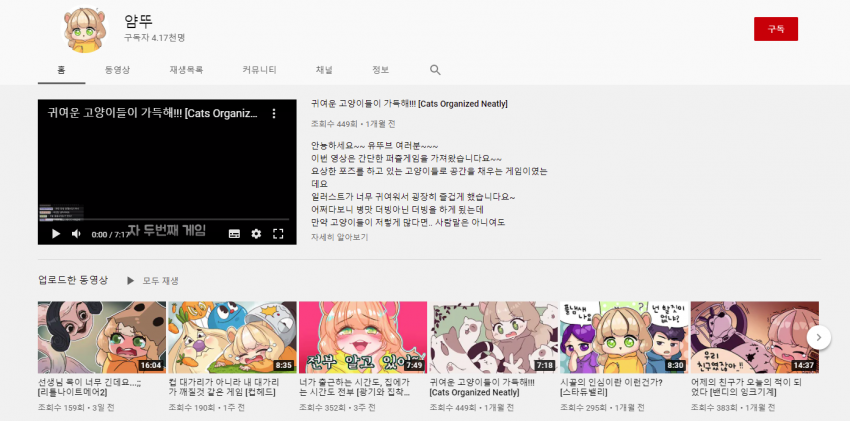Open the 얌뚜 channel avatar
Image resolution: width=850 pixels, height=421 pixels.
[x=85, y=30]
